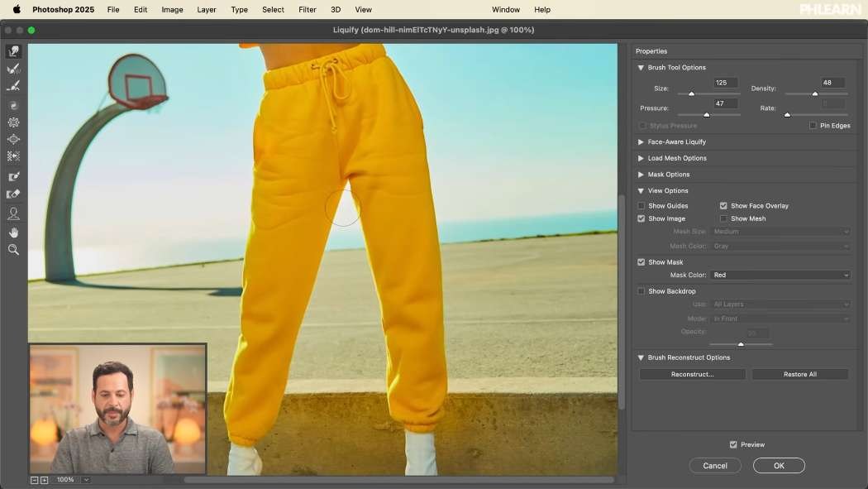This screenshot has width=868, height=489.
Task: Collapse View Options section
Action: click(x=641, y=191)
